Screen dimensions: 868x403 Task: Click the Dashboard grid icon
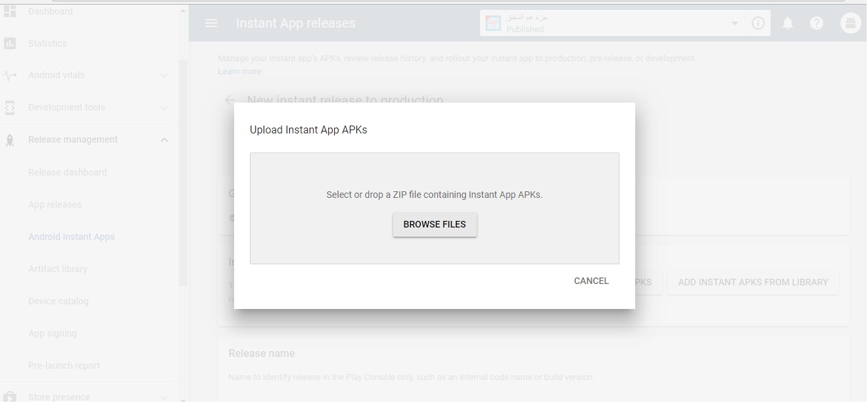(x=10, y=11)
